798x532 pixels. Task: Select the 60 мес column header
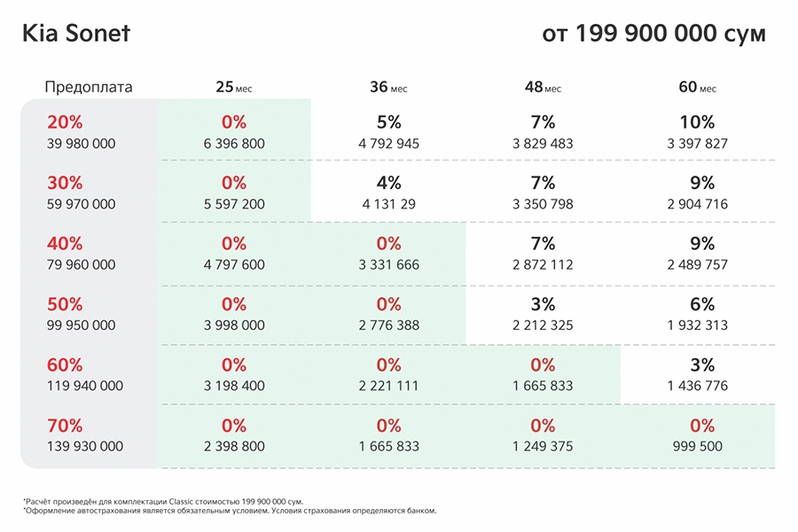697,88
